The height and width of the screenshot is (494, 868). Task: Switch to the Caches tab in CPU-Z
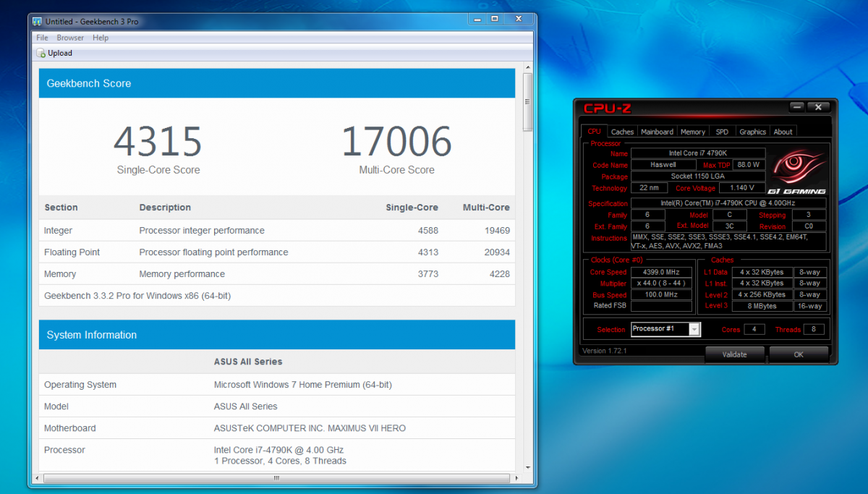coord(622,132)
